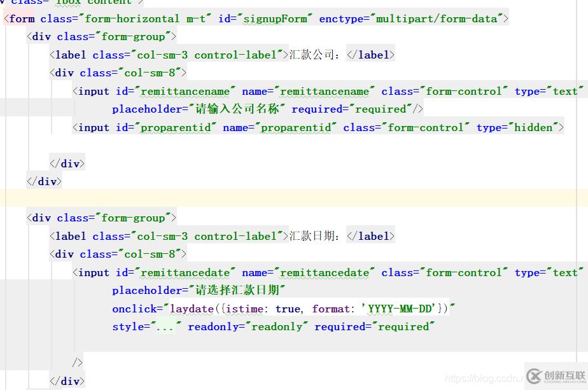Viewport: 588px width, 390px height.
Task: Click the istime option in laydate
Action: [x=244, y=309]
